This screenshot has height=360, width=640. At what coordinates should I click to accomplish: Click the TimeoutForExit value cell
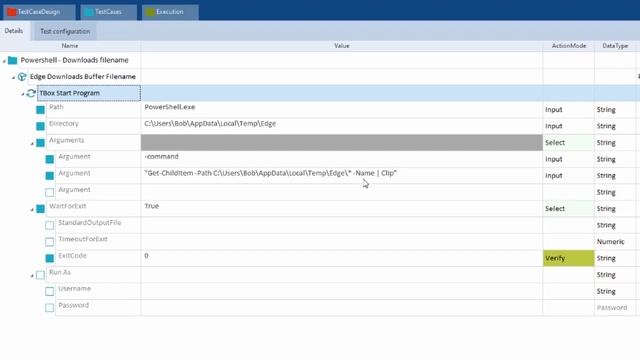pos(342,242)
